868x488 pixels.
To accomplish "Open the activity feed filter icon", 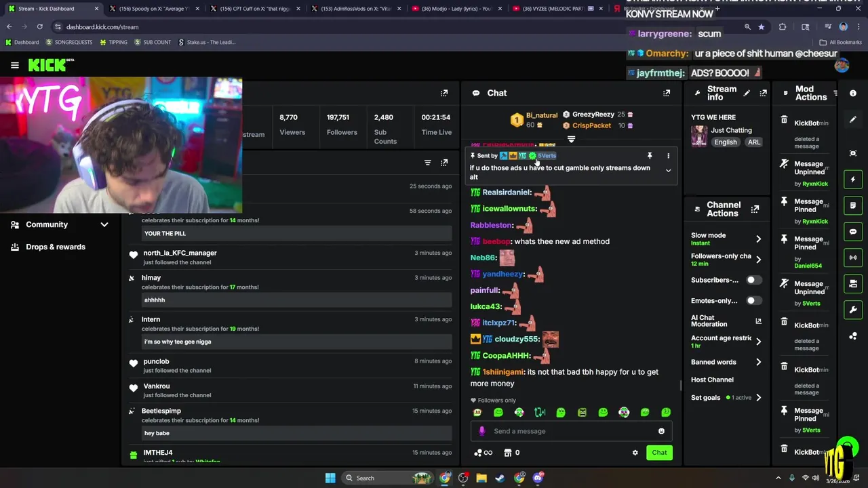I will click(x=427, y=163).
